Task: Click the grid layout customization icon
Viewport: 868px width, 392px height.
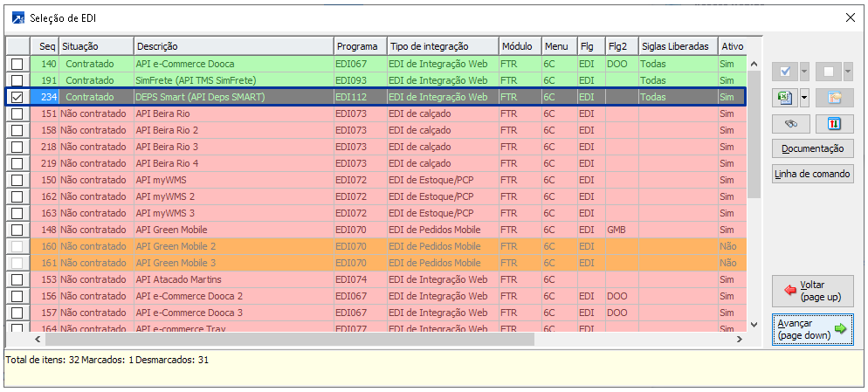Action: (x=834, y=97)
